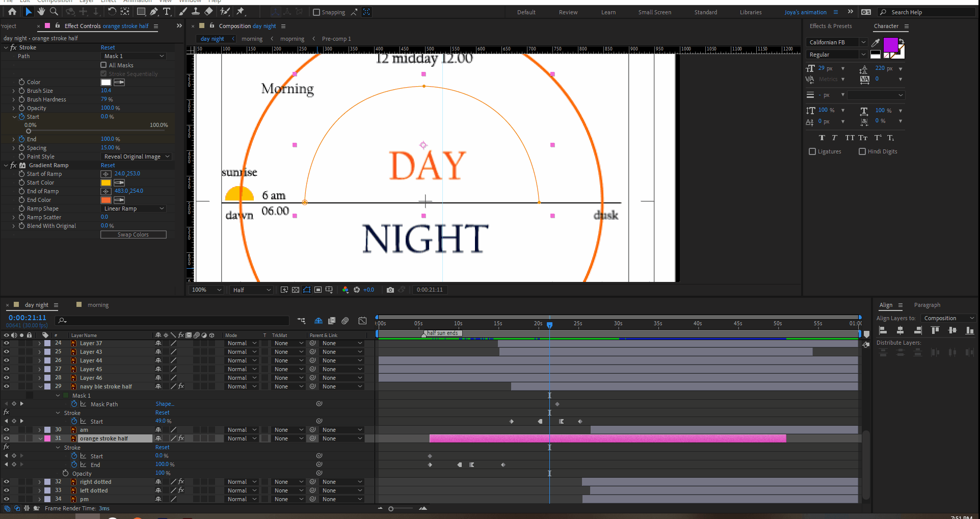This screenshot has width=980, height=519.
Task: Open the font style 'Regular' dropdown
Action: 836,55
